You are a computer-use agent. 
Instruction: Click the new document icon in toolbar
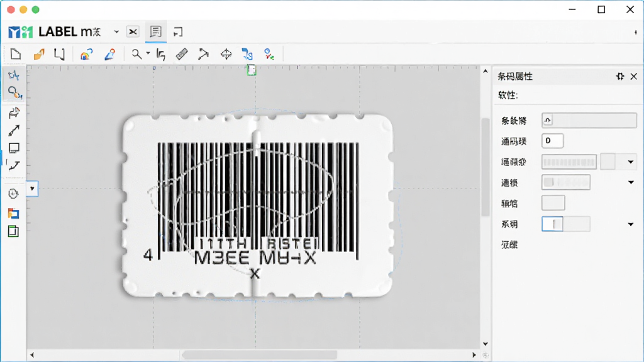[16, 54]
